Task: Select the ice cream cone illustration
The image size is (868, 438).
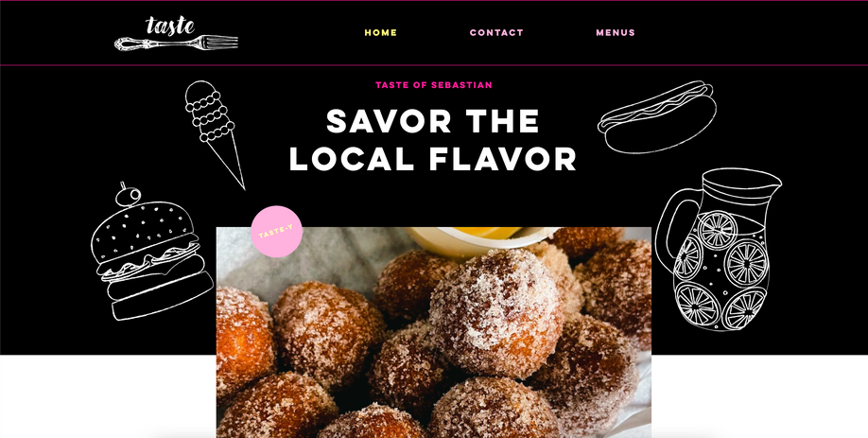Action: [215, 134]
